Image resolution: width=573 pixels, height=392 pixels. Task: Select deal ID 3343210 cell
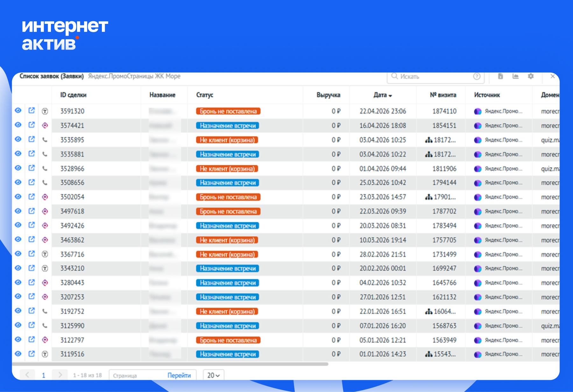point(72,268)
